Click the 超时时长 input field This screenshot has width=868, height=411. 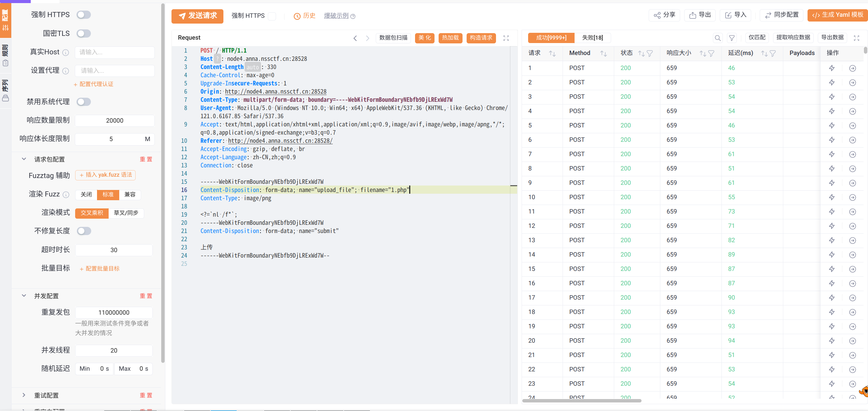point(114,250)
